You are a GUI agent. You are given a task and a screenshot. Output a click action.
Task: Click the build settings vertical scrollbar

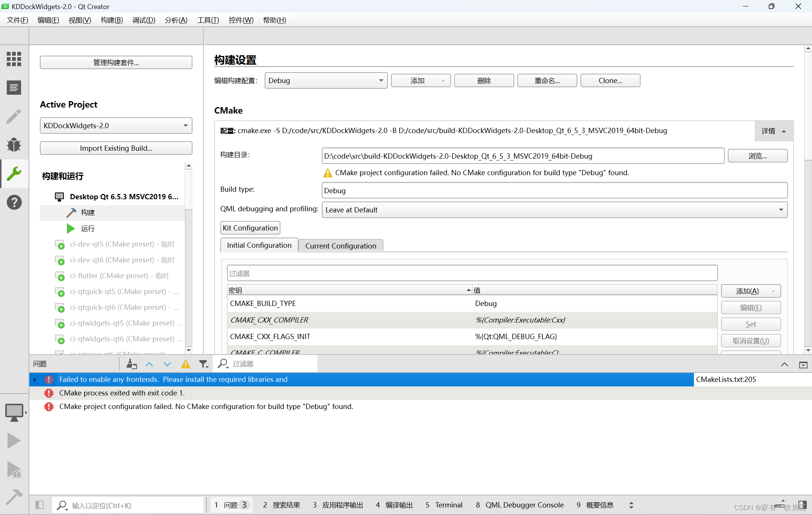point(808,199)
